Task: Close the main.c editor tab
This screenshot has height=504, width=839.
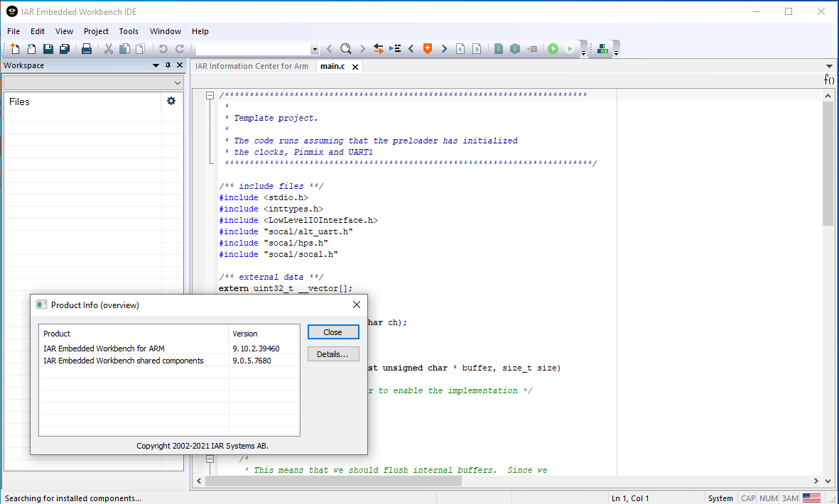Action: click(354, 67)
